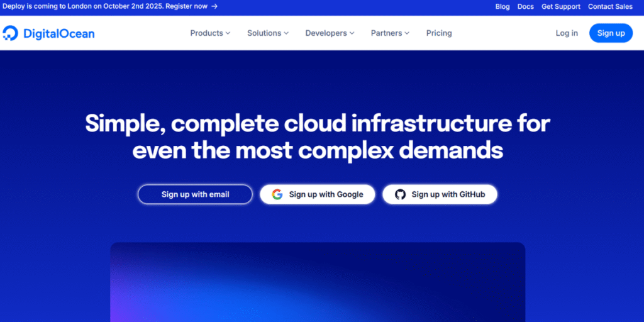Expand the Solutions menu chevron
Image resolution: width=644 pixels, height=322 pixels.
pyautogui.click(x=286, y=33)
